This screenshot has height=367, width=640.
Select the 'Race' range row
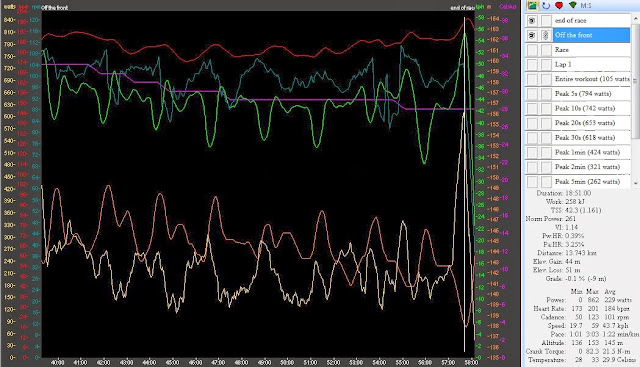[591, 50]
